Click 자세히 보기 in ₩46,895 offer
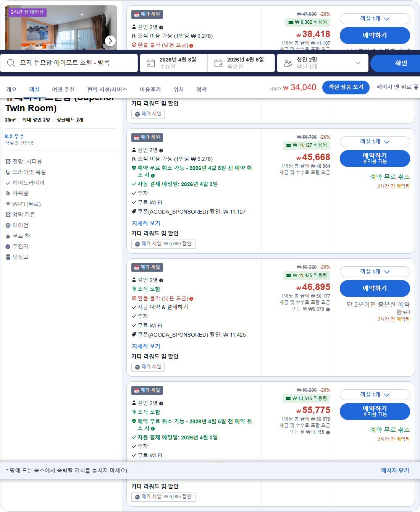 (146, 346)
